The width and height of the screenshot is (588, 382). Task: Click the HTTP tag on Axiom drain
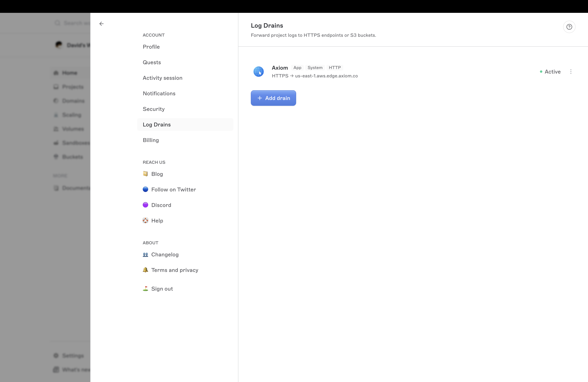pos(334,68)
